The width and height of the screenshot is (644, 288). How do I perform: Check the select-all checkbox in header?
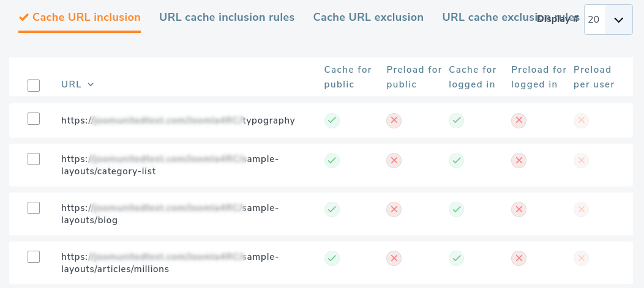click(x=34, y=86)
